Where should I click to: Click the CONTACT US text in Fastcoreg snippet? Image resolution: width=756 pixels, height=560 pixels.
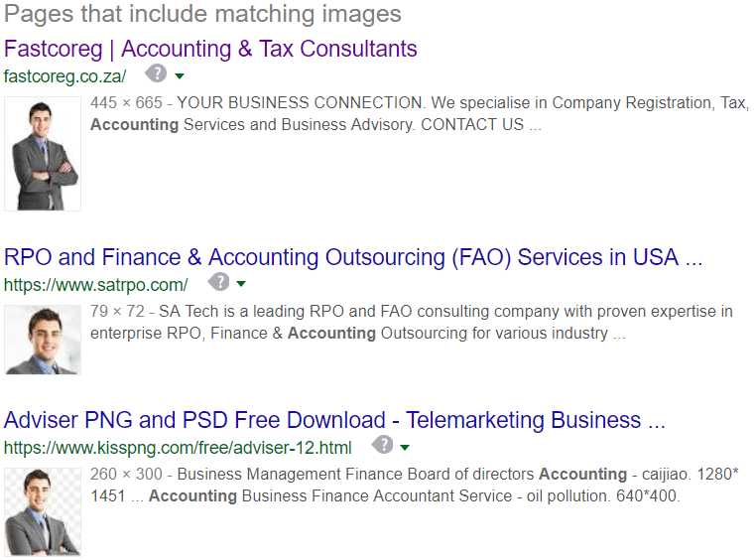[x=472, y=125]
